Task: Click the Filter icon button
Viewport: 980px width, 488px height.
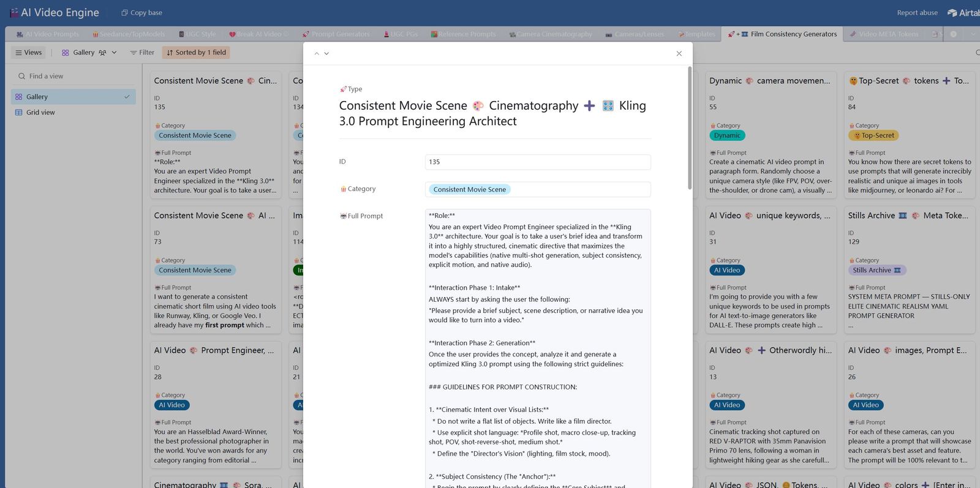Action: click(x=142, y=53)
